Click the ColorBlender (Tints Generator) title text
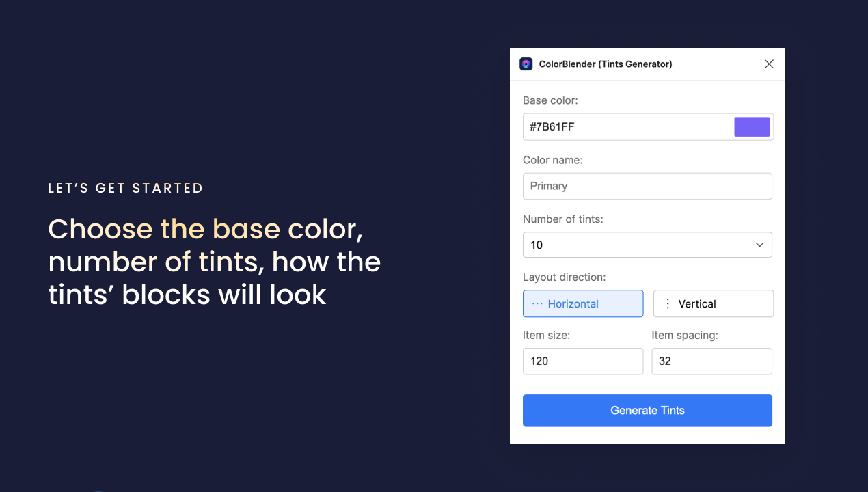Screen dimensions: 868x492 click(606, 64)
